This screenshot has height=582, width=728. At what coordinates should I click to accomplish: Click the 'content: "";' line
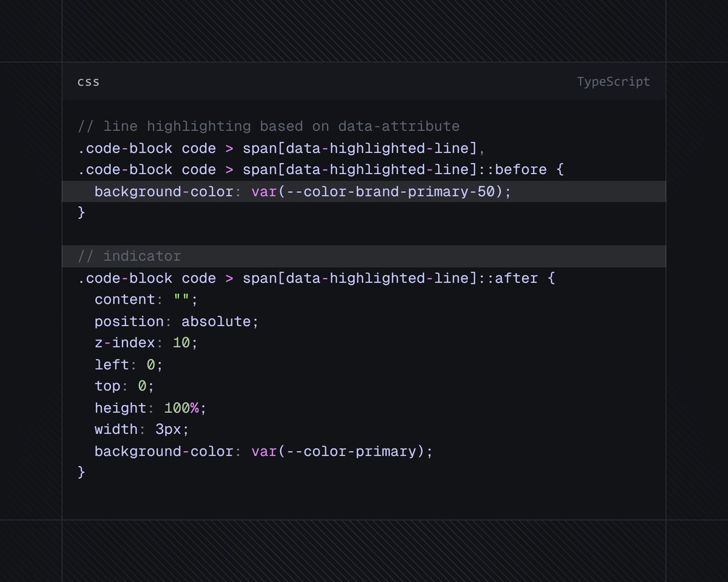tap(146, 299)
